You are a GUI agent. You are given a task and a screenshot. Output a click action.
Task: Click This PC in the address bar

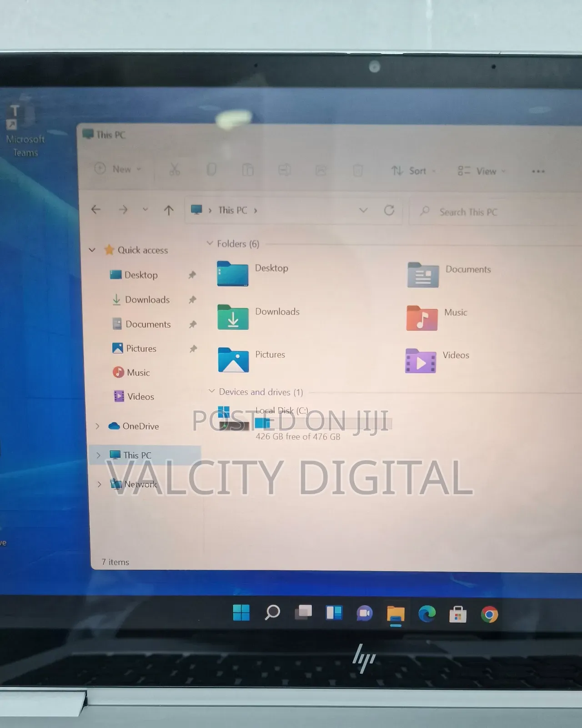[x=233, y=210]
